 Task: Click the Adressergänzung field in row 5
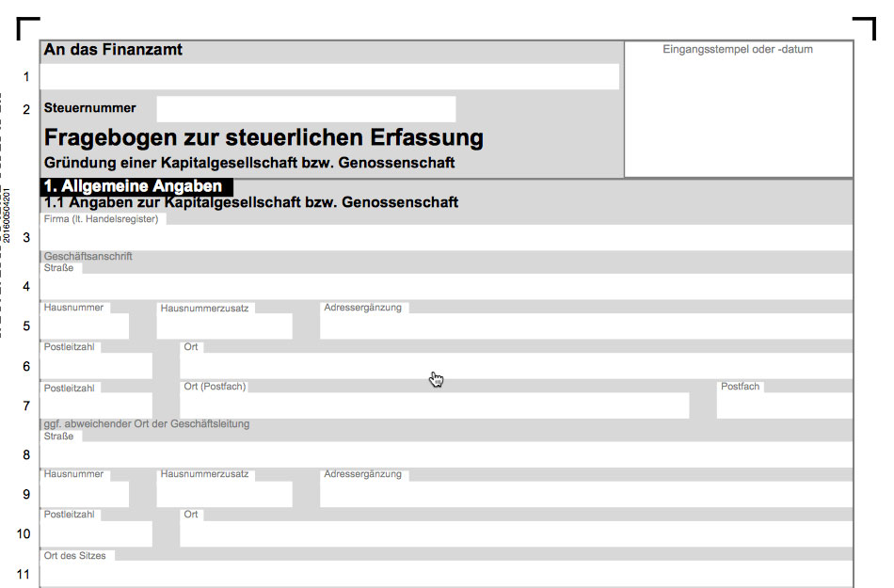(x=586, y=326)
